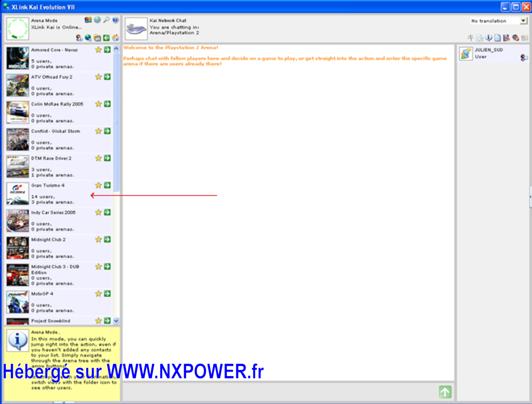Screen dimensions: 532x404
Task: Favorite ATV Offroad Fury 2 with star
Action: 99,77
